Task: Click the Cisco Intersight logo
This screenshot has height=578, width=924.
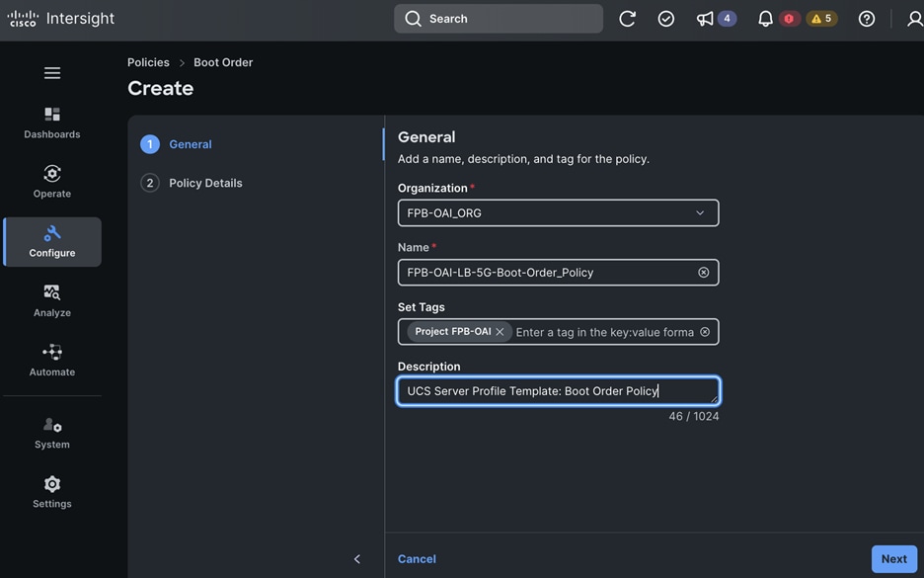Action: (x=60, y=19)
